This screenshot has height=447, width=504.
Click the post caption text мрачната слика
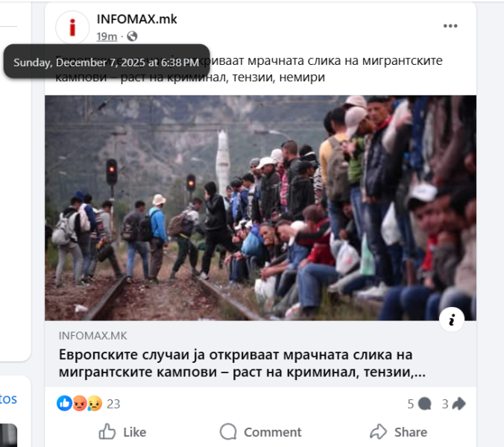(294, 60)
